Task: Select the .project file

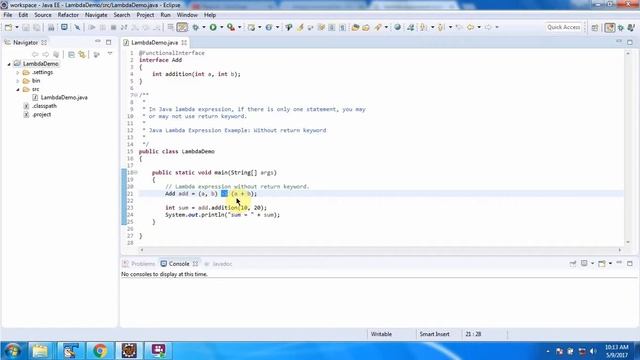Action: pyautogui.click(x=41, y=115)
